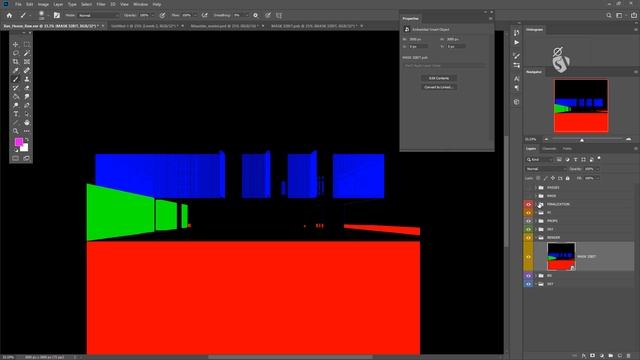Open the collapsed Character panel icon
The width and height of the screenshot is (640, 360).
[516, 78]
